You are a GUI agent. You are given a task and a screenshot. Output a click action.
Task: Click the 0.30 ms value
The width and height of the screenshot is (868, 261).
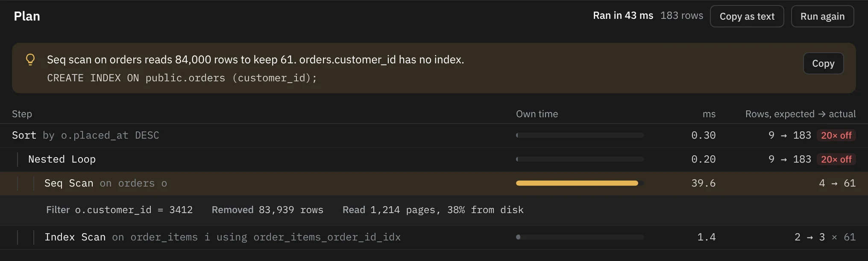pos(703,136)
